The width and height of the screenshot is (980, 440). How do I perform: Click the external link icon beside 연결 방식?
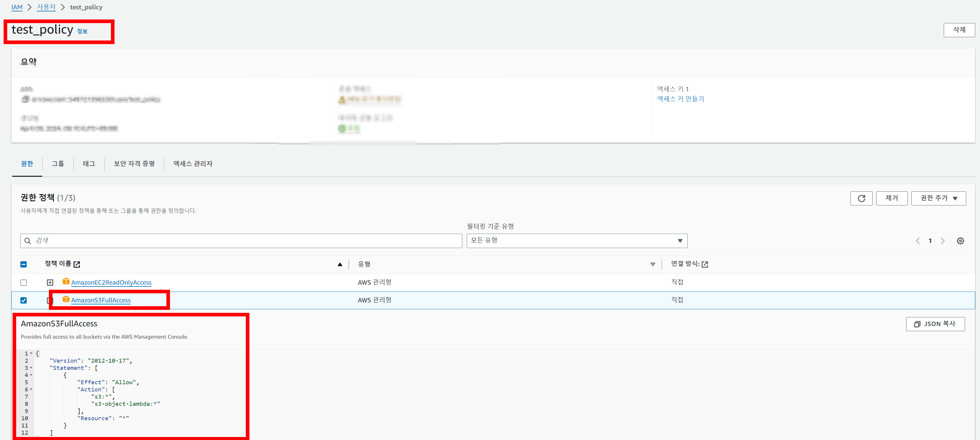pos(704,264)
